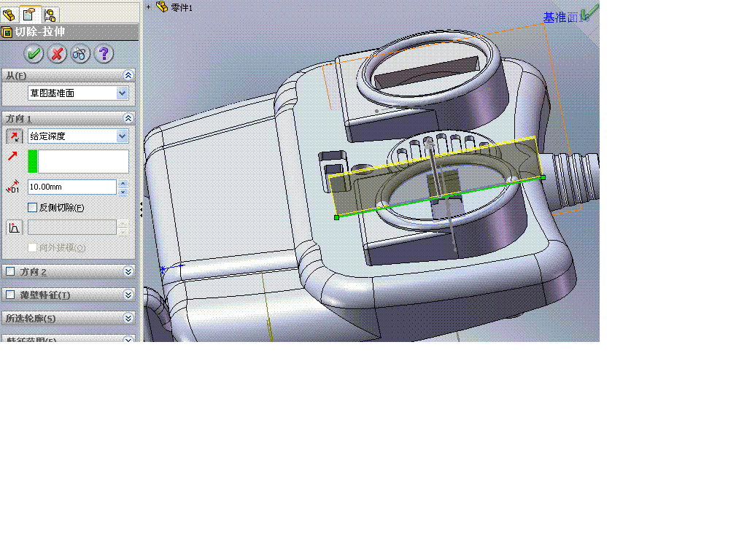Click the red direction arrow icon
Image resolution: width=747 pixels, height=560 pixels.
[12, 156]
